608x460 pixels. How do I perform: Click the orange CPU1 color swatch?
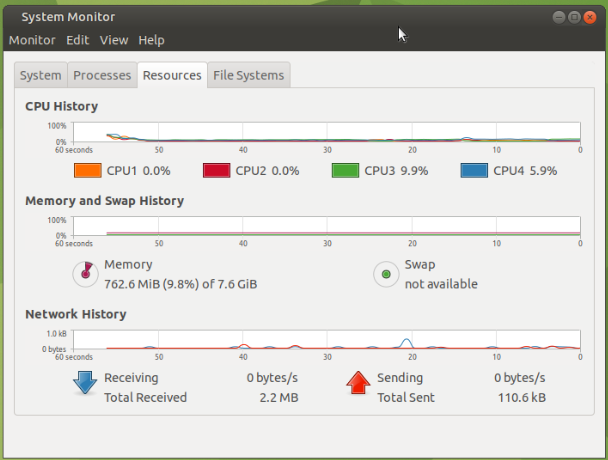88,171
